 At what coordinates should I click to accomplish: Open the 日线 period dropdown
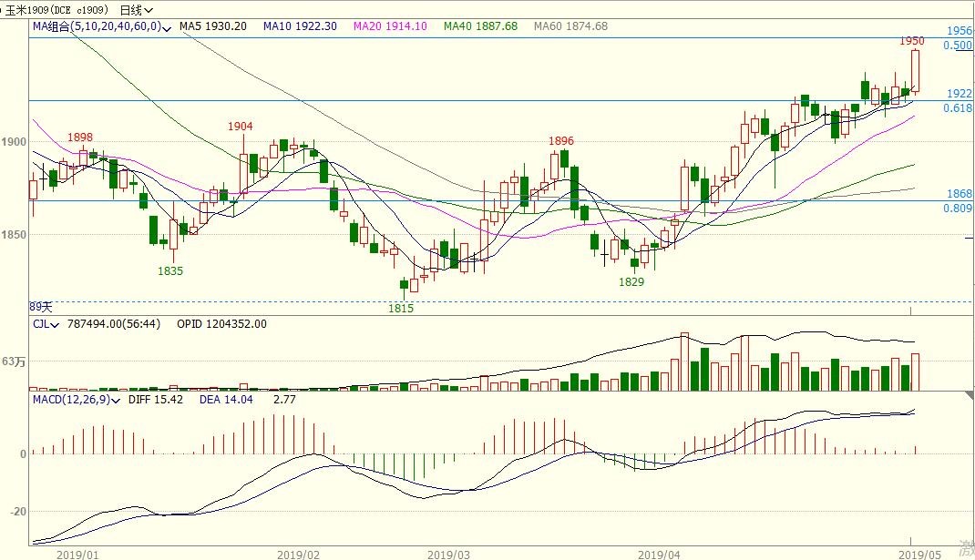click(x=137, y=10)
